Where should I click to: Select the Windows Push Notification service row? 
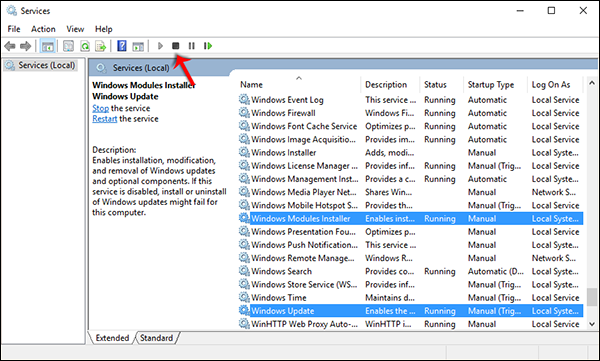pyautogui.click(x=411, y=245)
